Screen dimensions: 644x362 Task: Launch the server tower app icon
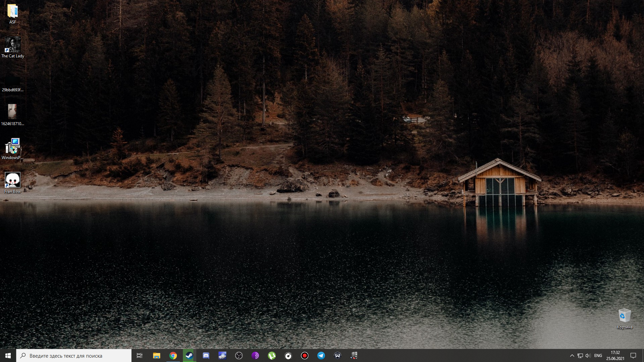click(x=354, y=356)
